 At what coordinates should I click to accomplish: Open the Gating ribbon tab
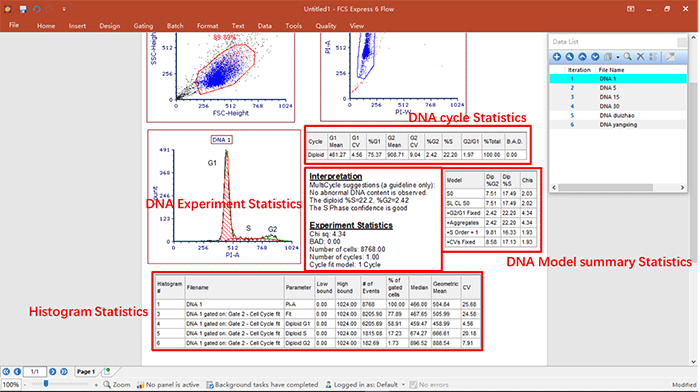[143, 26]
